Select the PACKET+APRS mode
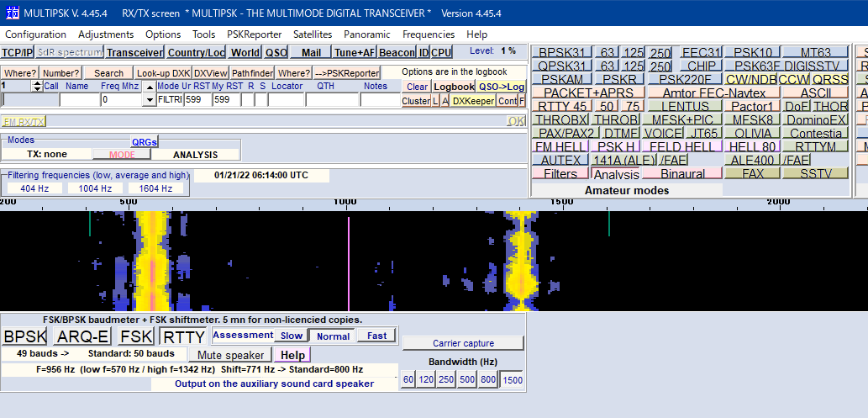Image resolution: width=868 pixels, height=418 pixels. (x=588, y=93)
